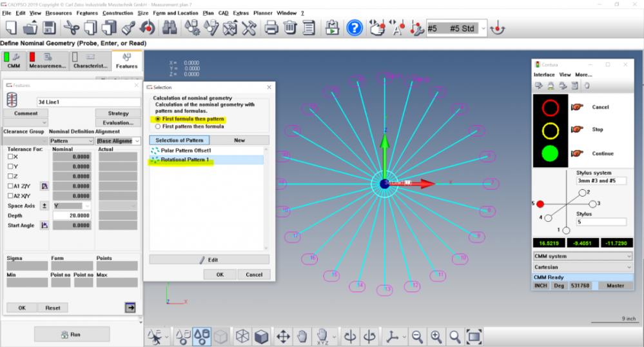Click the fit to window icon

click(474, 337)
